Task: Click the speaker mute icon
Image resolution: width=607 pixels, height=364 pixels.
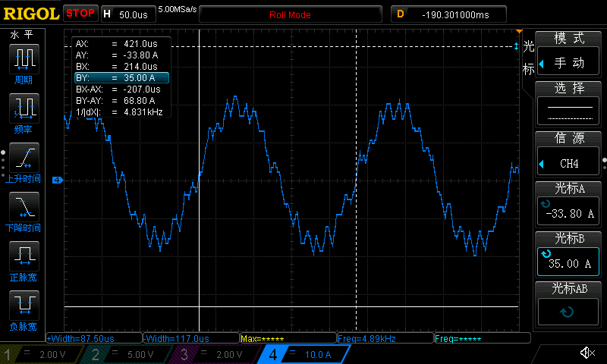Action: (x=587, y=353)
